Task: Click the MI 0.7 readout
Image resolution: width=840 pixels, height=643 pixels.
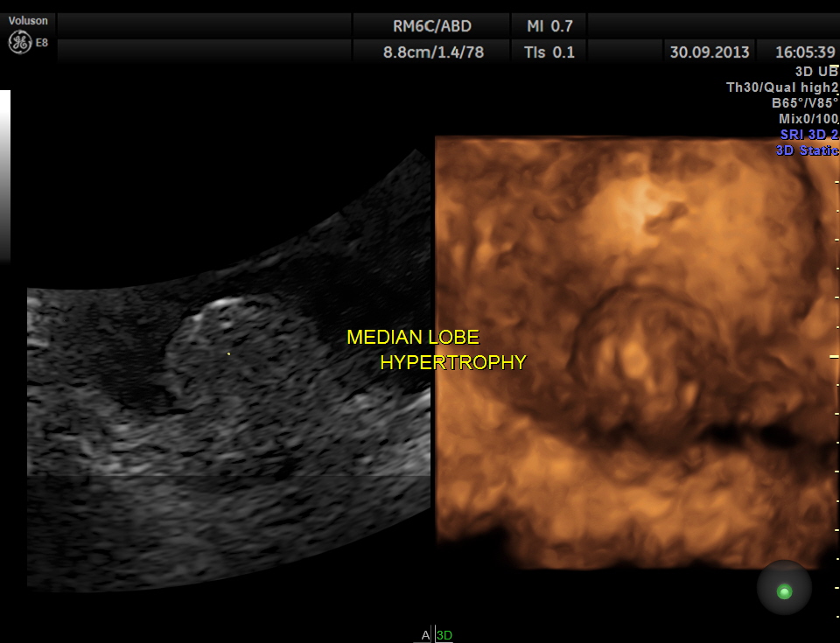Action: point(550,26)
